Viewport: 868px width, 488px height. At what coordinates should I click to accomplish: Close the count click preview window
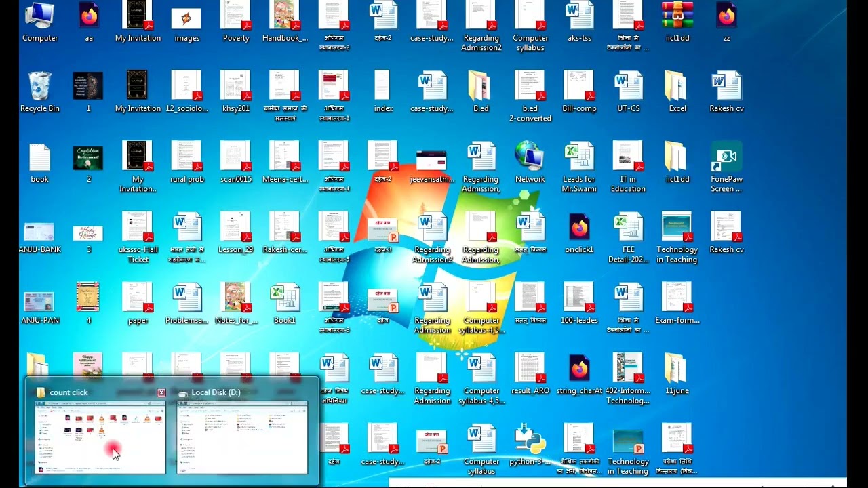pos(161,392)
